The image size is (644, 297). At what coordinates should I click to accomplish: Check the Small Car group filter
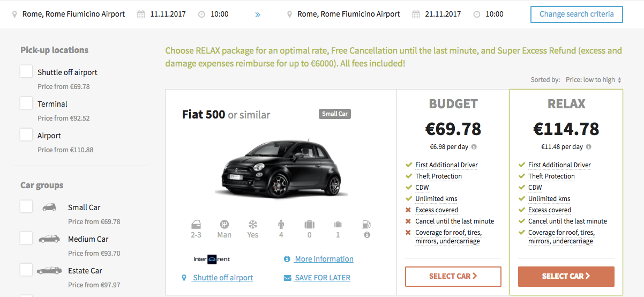[26, 207]
